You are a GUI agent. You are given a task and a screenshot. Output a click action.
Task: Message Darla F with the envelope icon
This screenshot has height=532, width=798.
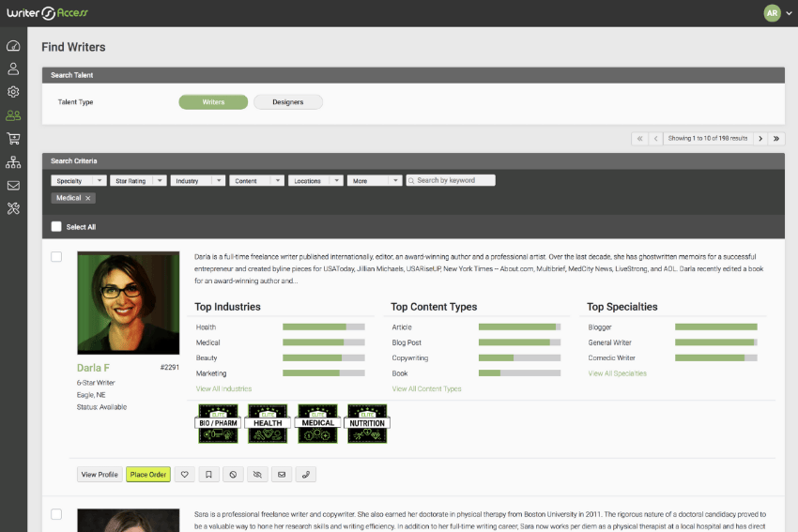tap(282, 475)
